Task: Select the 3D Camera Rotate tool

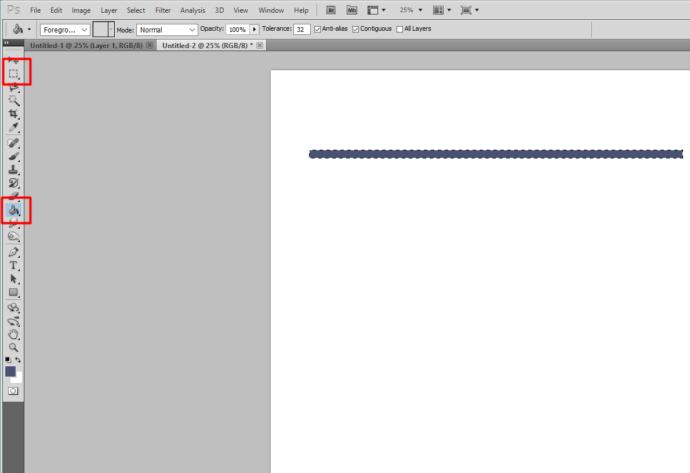Action: [x=13, y=321]
